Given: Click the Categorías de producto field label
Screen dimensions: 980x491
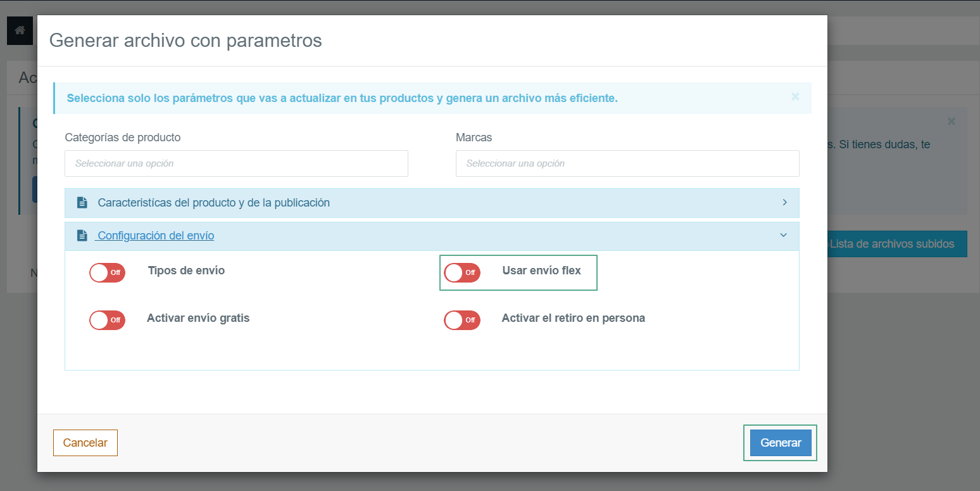Looking at the screenshot, I should [123, 137].
